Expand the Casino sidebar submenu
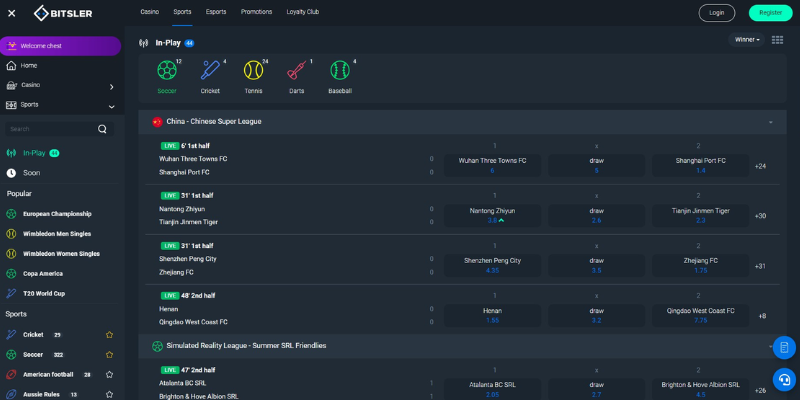The height and width of the screenshot is (400, 800). tap(111, 86)
